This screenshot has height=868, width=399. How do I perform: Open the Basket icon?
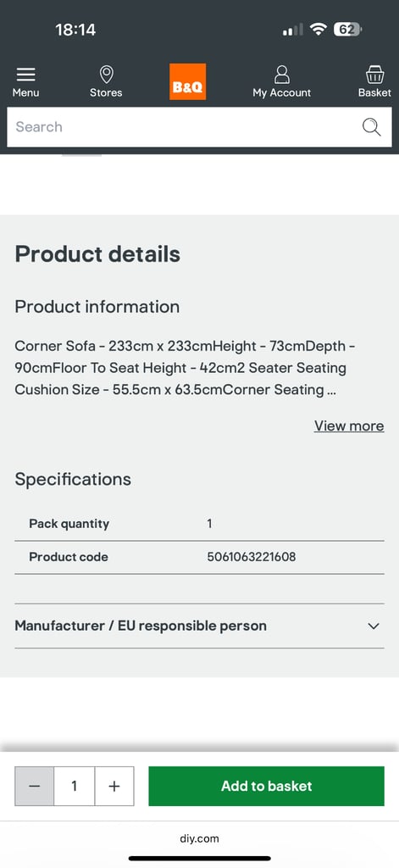tap(374, 75)
